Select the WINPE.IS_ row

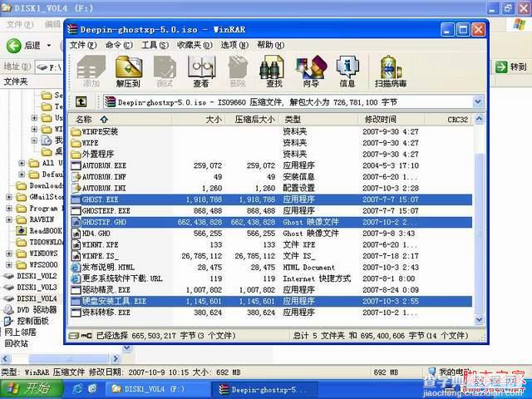click(271, 256)
